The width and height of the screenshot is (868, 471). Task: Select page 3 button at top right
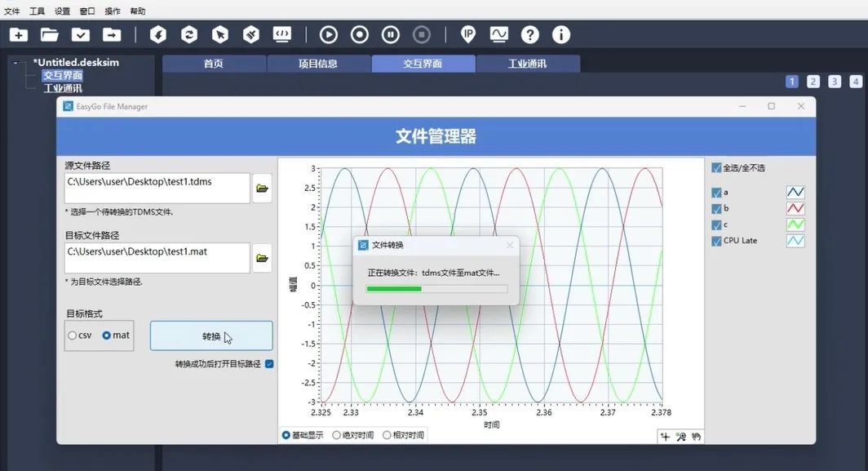pyautogui.click(x=835, y=82)
